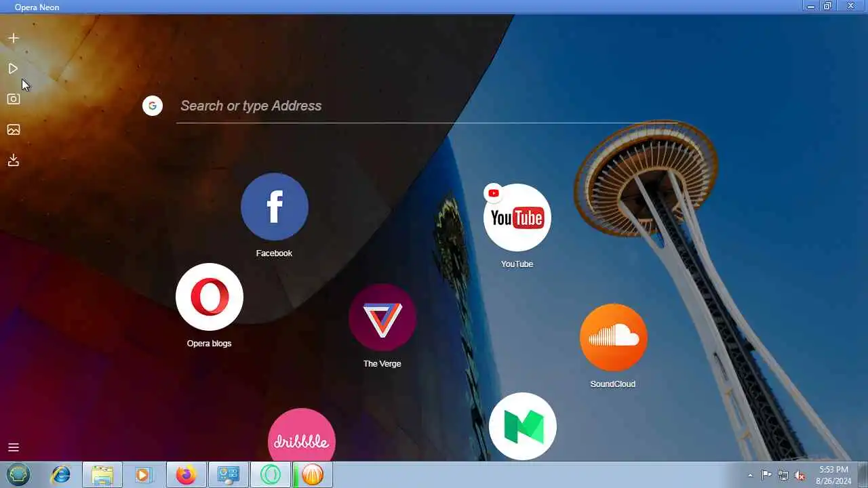Viewport: 868px width, 488px height.
Task: Take a snapshot with the camera icon
Action: (14, 99)
